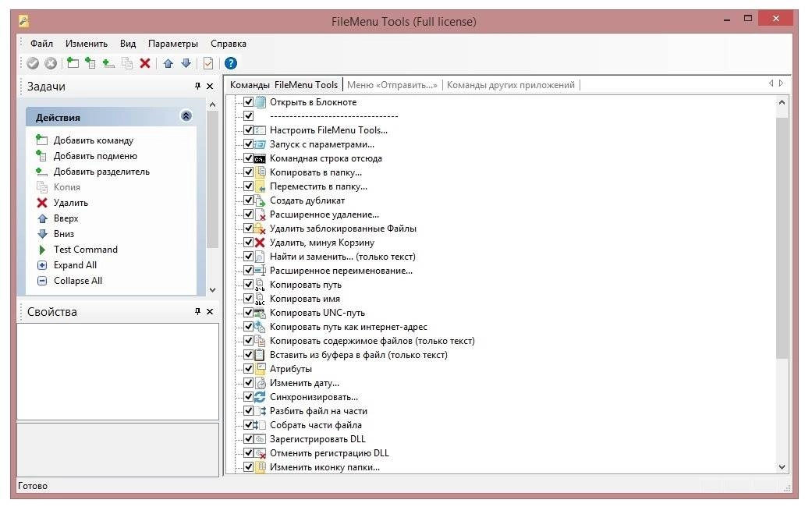Click icon next to Удалить, минуя Корзину
Screen dimensions: 812x514
260,243
